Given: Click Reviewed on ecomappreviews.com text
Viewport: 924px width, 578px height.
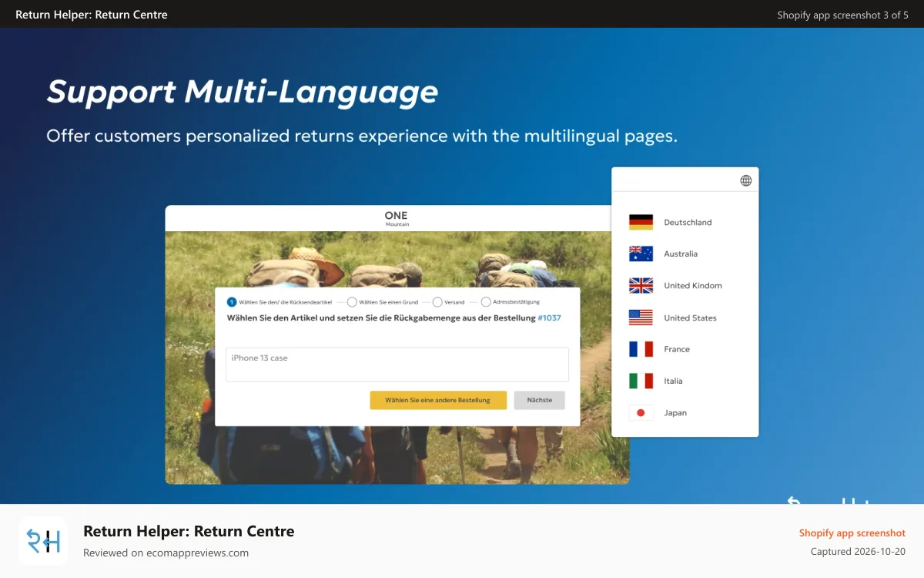Looking at the screenshot, I should [166, 553].
